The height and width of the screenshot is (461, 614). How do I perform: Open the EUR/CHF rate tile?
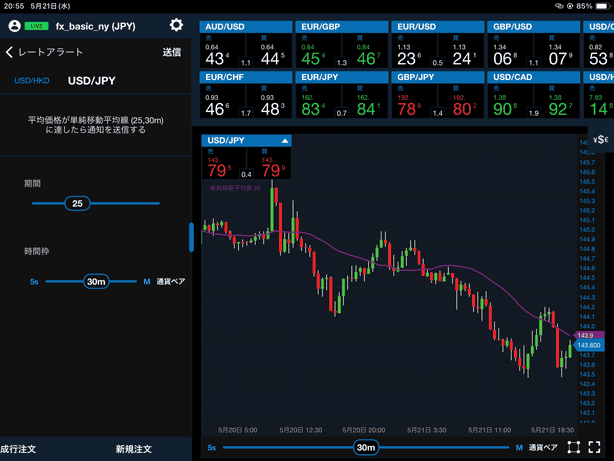click(246, 94)
